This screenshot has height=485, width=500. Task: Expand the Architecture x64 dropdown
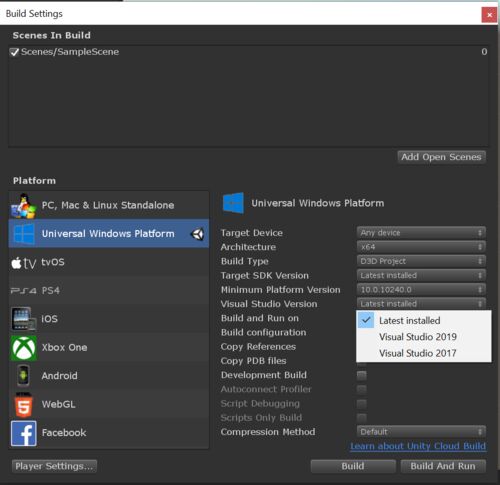click(421, 247)
